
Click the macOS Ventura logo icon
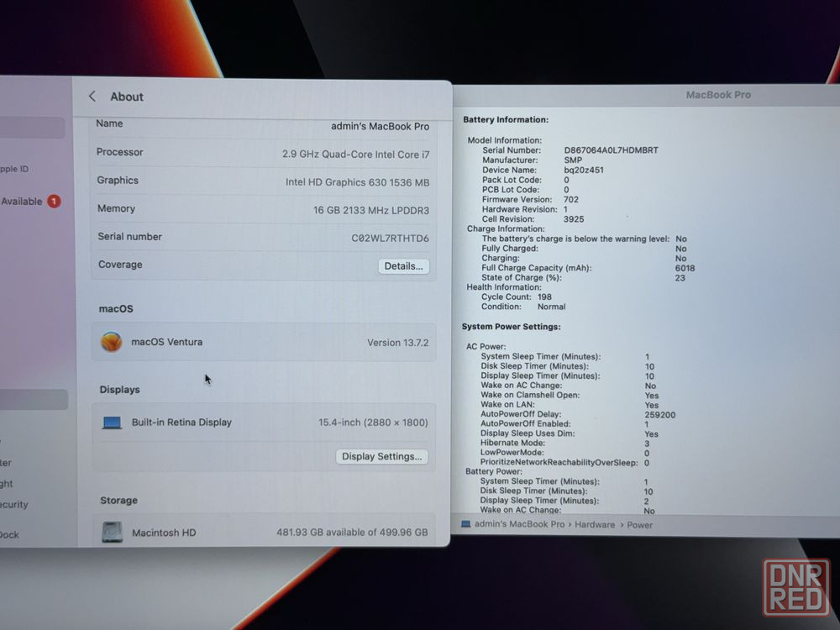click(112, 342)
